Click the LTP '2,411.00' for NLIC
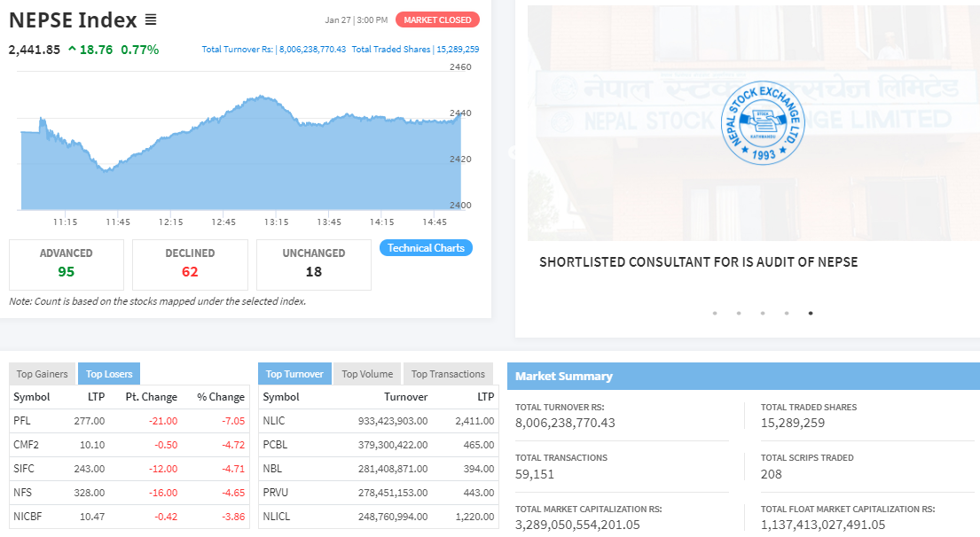The height and width of the screenshot is (537, 980). (474, 421)
